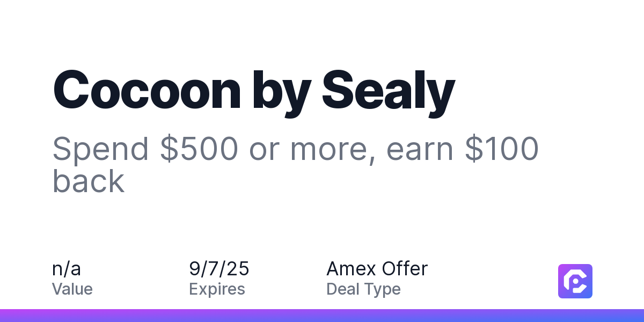Click the word "Type" in the bottom label

[382, 290]
